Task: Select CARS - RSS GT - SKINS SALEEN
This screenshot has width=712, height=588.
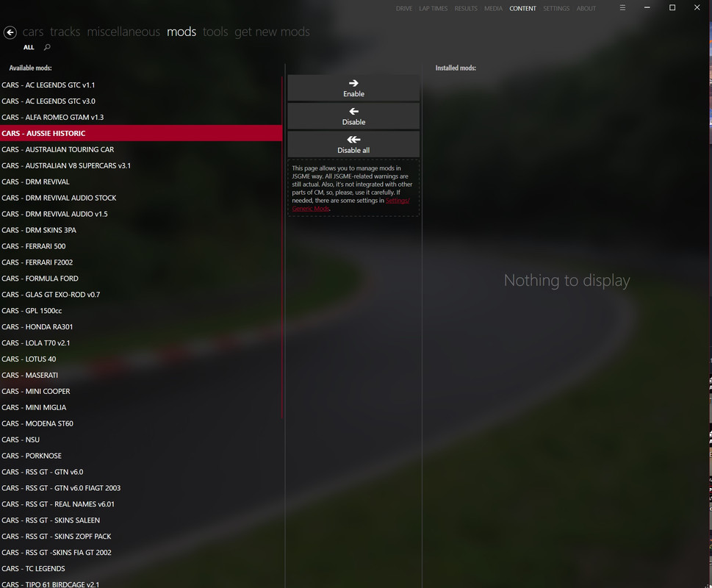Action: click(141, 520)
